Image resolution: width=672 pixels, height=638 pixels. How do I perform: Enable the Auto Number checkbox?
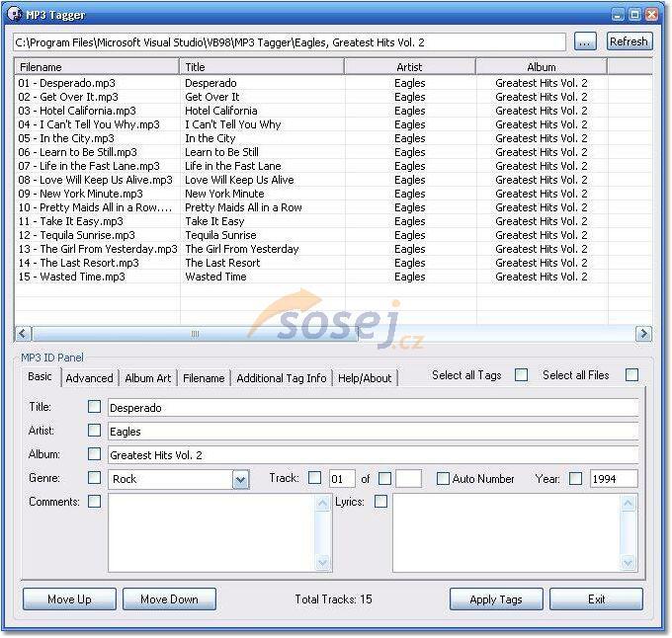(443, 478)
